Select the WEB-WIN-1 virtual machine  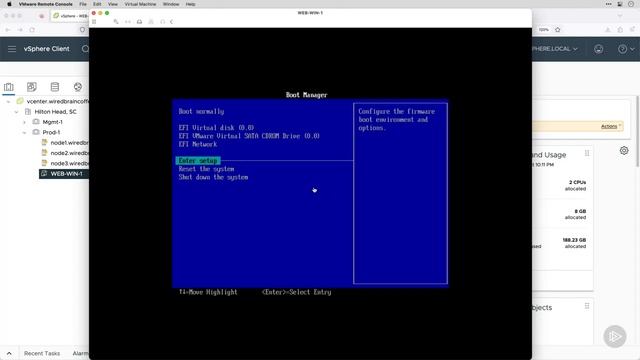pos(66,174)
